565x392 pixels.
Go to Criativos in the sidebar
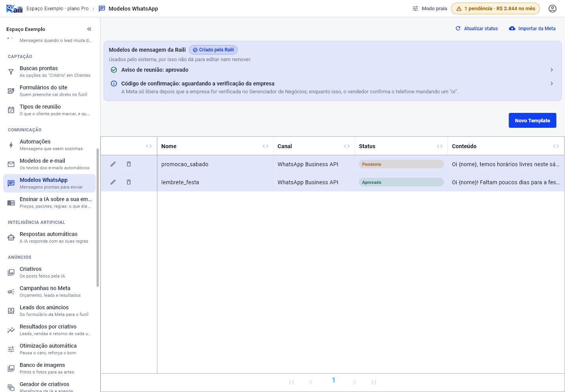tap(49, 272)
